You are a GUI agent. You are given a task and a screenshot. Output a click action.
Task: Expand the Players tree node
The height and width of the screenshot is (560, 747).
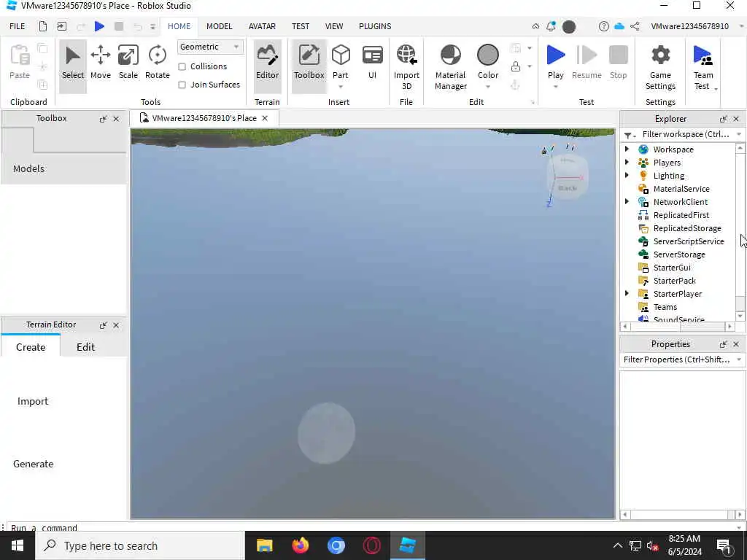click(627, 163)
